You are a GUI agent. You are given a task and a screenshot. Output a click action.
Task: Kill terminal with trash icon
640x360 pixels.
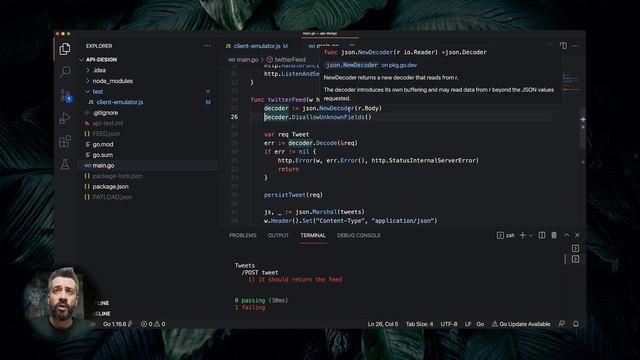coord(554,235)
